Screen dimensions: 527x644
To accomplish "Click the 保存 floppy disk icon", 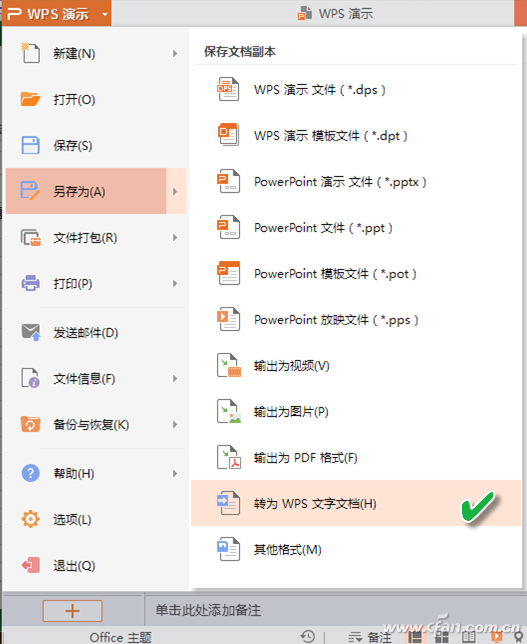I will (30, 145).
